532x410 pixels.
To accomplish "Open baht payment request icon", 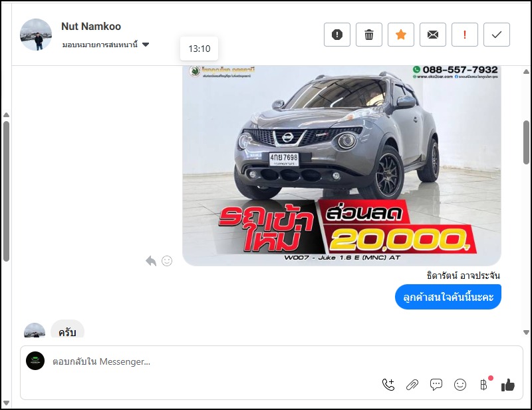I will [x=484, y=385].
